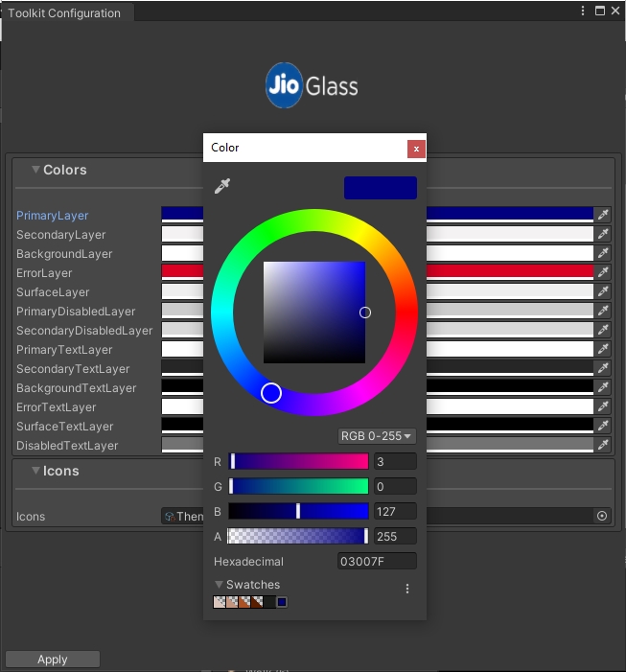Click the Apply button
626x672 pixels.
tap(53, 660)
